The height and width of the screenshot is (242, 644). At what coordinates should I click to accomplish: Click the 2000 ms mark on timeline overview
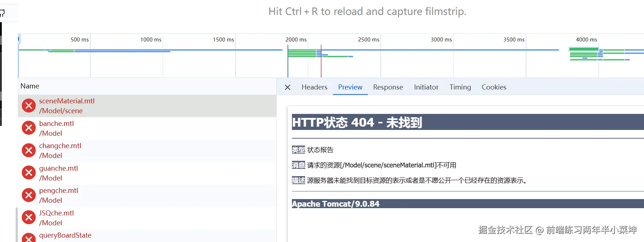[x=296, y=40]
